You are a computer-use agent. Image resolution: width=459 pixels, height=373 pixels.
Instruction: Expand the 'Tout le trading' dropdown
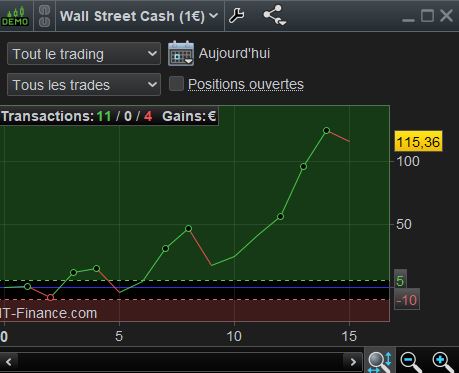click(x=84, y=54)
